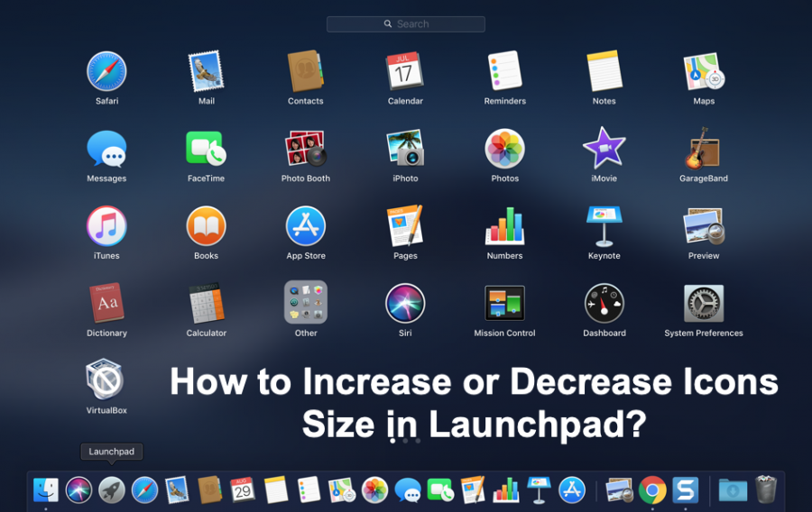Open Safari from the Dock
The width and height of the screenshot is (812, 512).
pyautogui.click(x=144, y=489)
